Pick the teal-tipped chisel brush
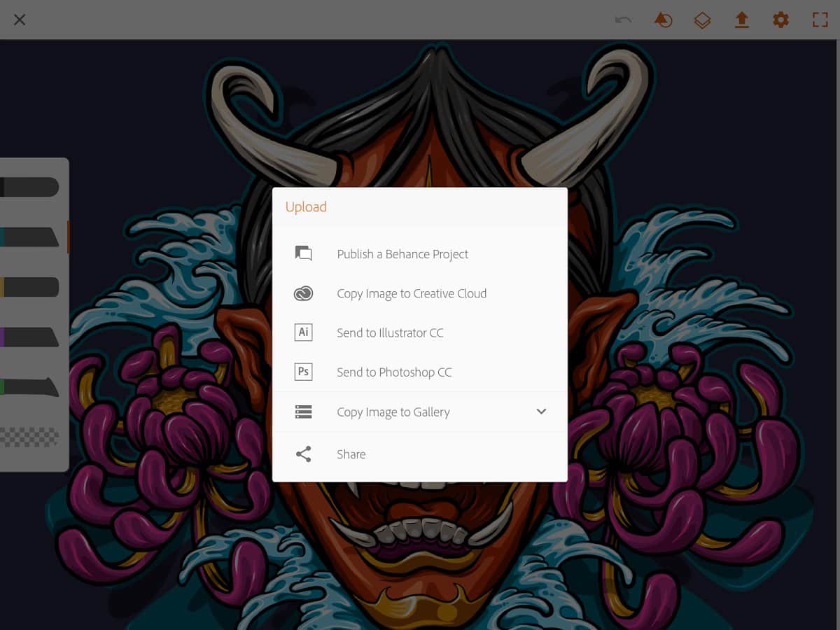 tap(29, 237)
